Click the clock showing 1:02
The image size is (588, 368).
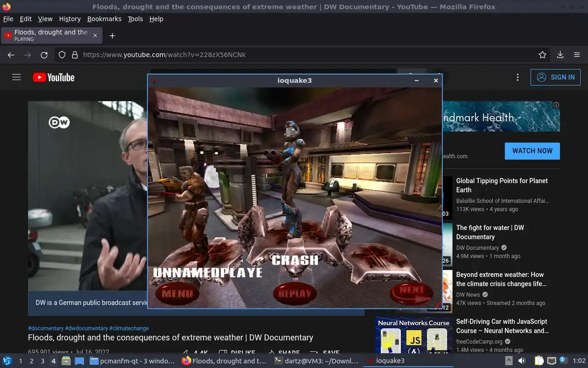tap(579, 361)
